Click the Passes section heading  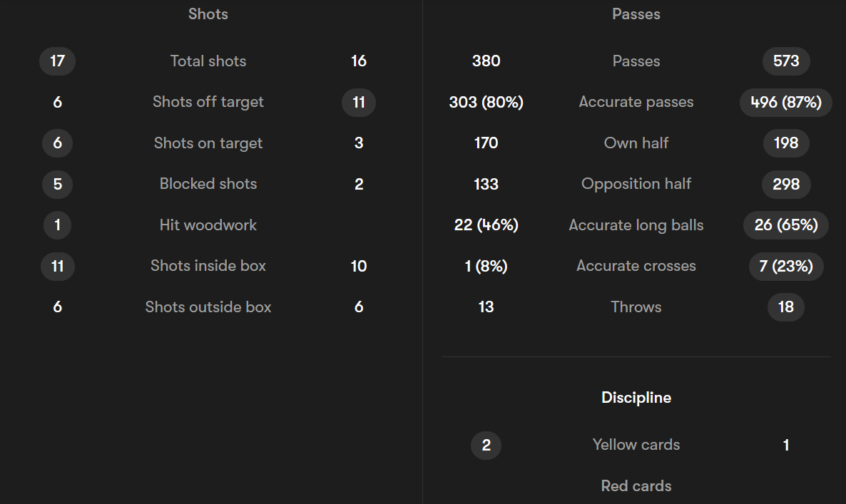click(x=636, y=14)
